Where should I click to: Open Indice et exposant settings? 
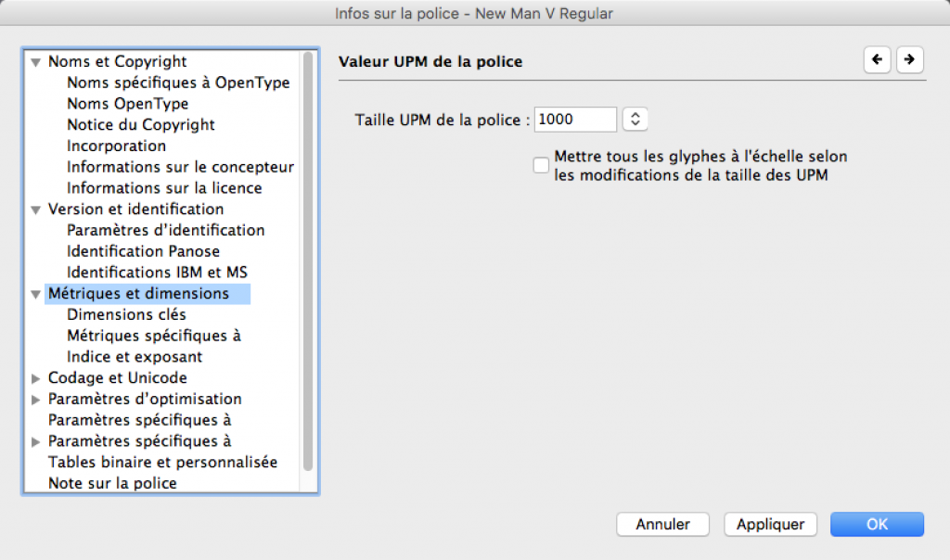pyautogui.click(x=135, y=357)
